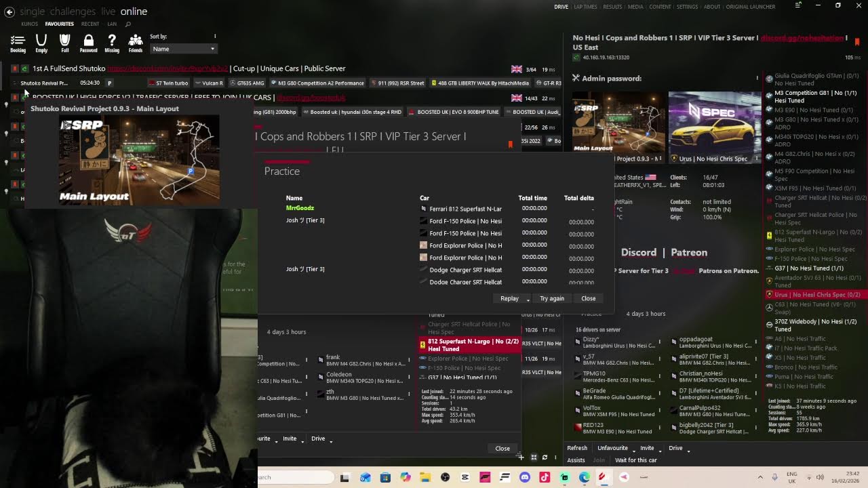Open the Settings menu
Viewport: 868px width, 488px height.
point(687,7)
